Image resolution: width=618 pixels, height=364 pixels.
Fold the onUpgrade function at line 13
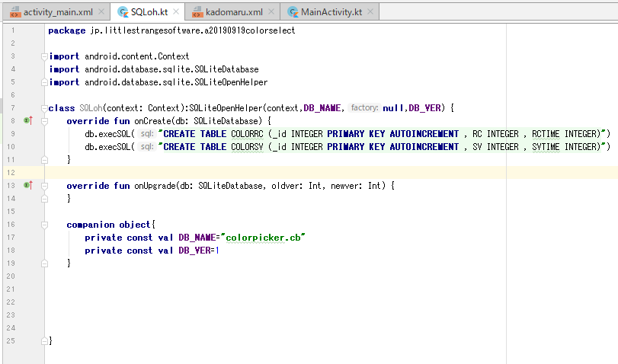click(44, 186)
